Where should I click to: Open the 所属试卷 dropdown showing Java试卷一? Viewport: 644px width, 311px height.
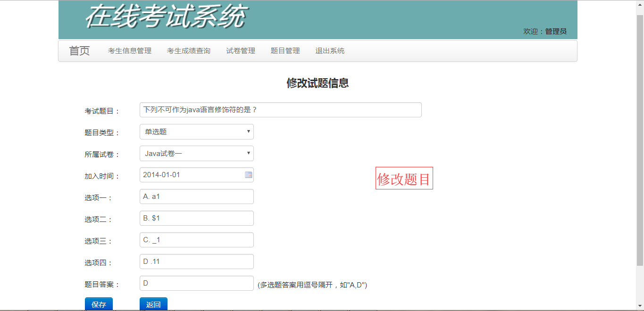197,153
